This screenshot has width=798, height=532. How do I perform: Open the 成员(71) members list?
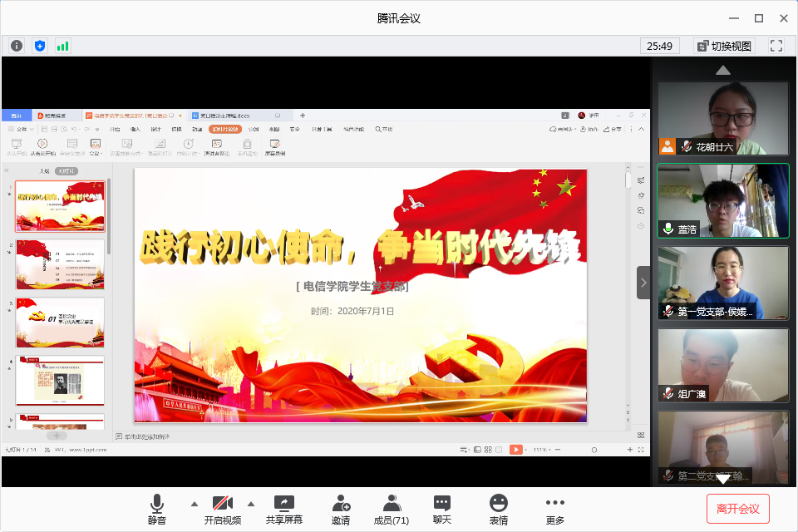click(x=392, y=509)
